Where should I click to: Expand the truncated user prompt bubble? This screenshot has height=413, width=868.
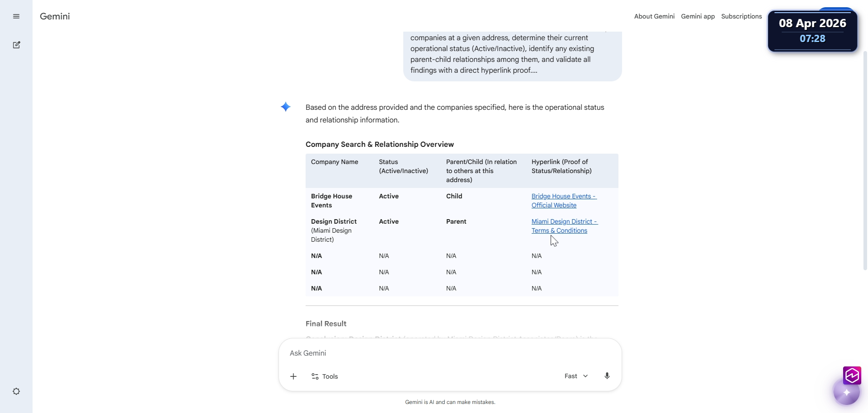click(512, 54)
